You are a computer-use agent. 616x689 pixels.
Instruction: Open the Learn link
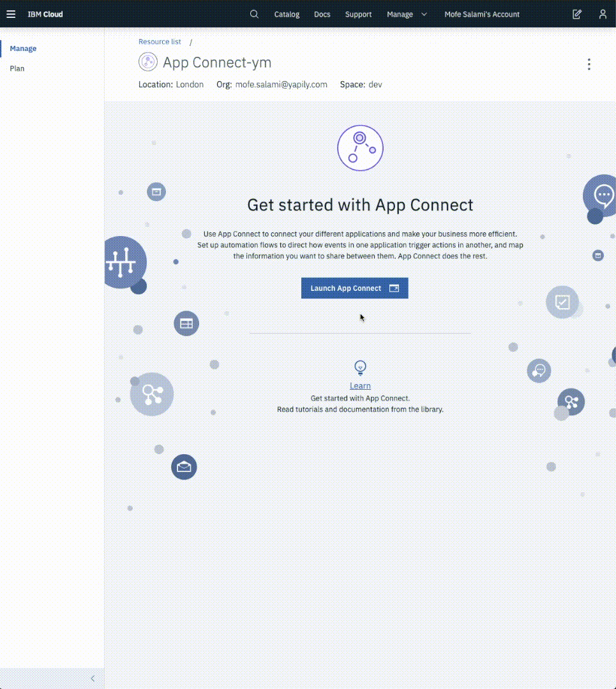[360, 386]
